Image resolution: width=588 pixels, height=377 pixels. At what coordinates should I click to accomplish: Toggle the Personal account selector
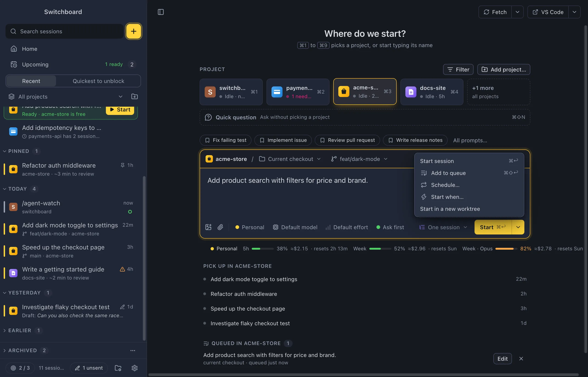pos(250,227)
